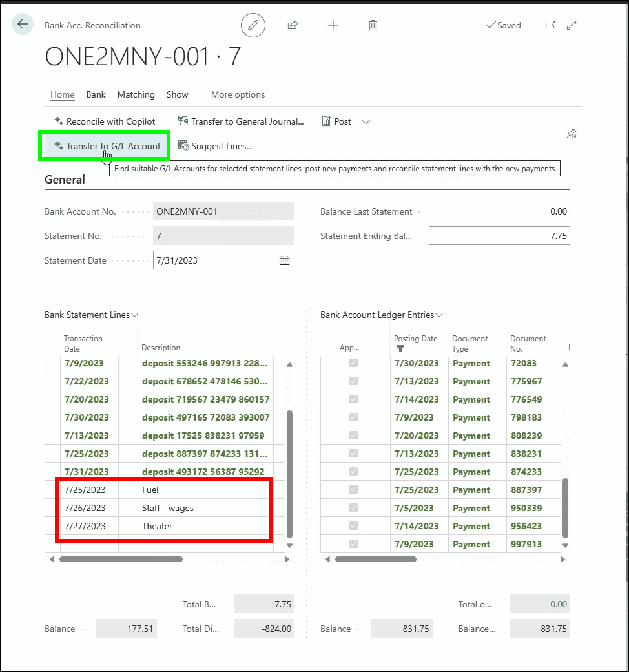The height and width of the screenshot is (672, 629).
Task: Expand Bank Account Ledger Entries menu
Action: click(x=439, y=315)
